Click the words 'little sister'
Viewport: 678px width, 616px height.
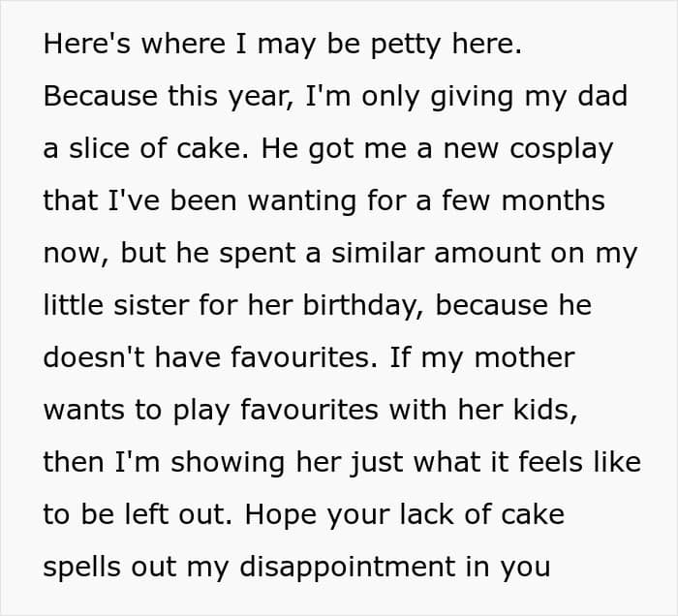[117, 305]
